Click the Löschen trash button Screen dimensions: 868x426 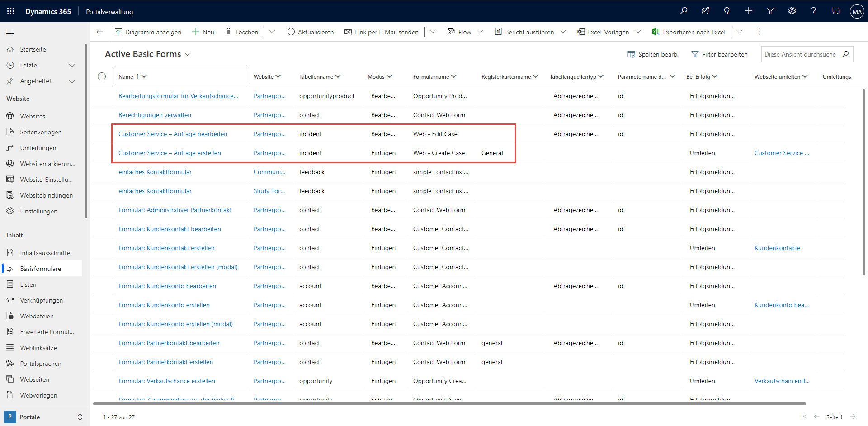(242, 32)
